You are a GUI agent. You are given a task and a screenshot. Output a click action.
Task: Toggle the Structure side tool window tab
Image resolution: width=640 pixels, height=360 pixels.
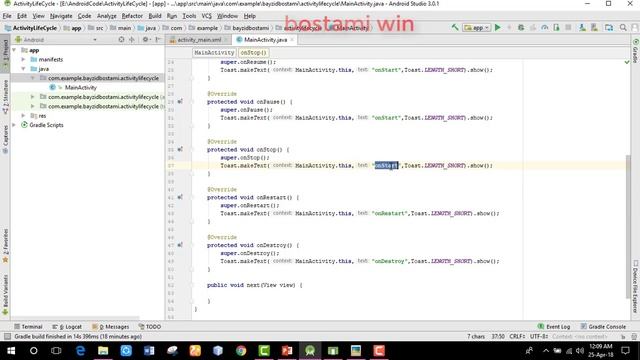(5, 97)
